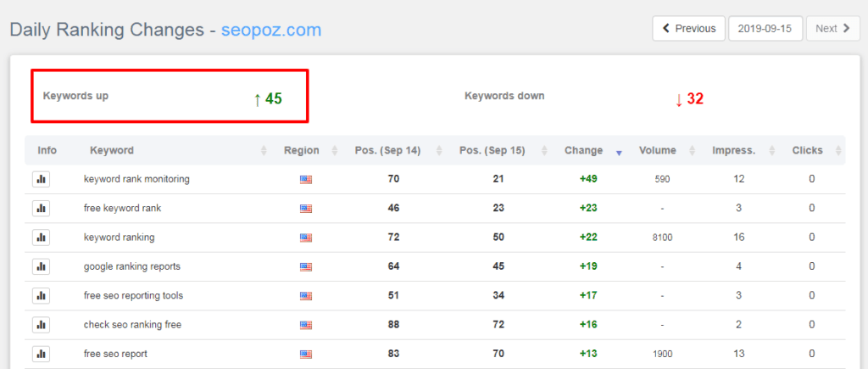
Task: Click US flag in keyword ranking row
Action: [x=306, y=238]
